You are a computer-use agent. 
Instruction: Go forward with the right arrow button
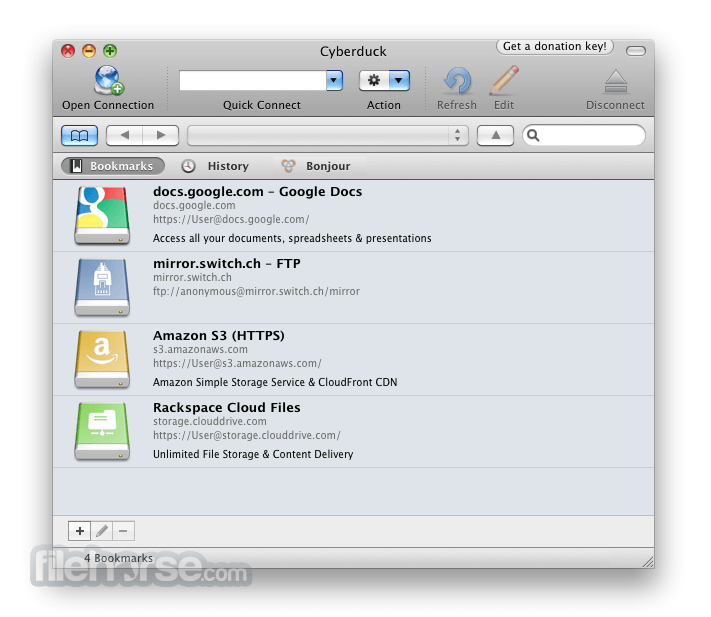tap(161, 135)
